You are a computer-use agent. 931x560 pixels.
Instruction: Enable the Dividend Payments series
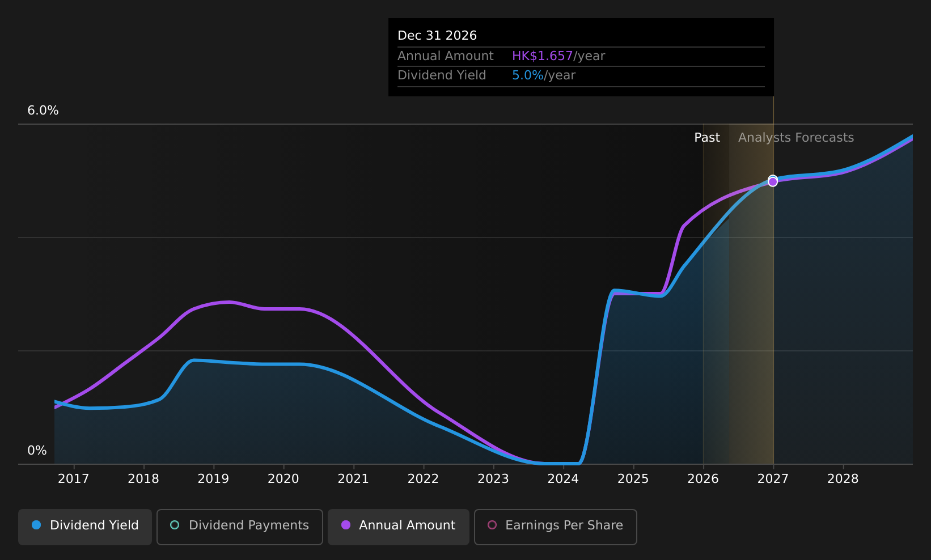click(x=240, y=527)
